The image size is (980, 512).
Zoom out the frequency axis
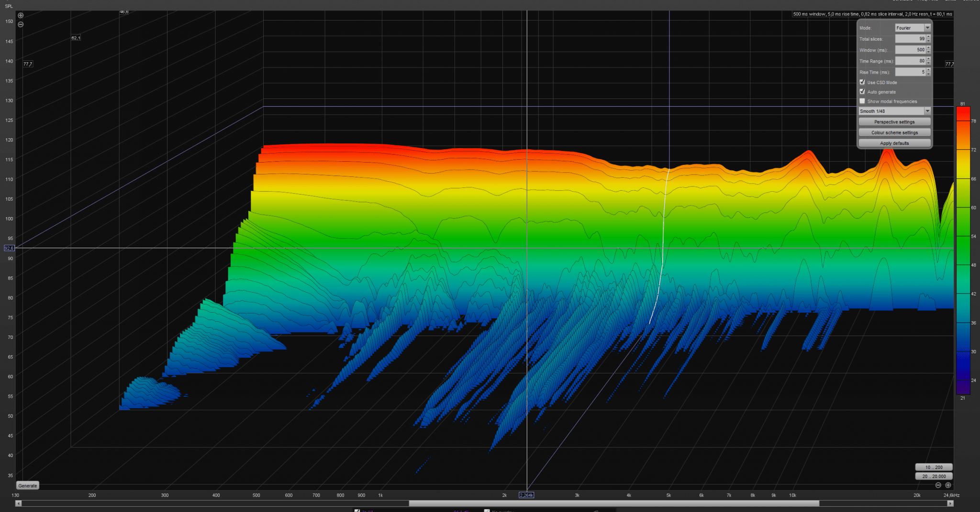(x=938, y=485)
